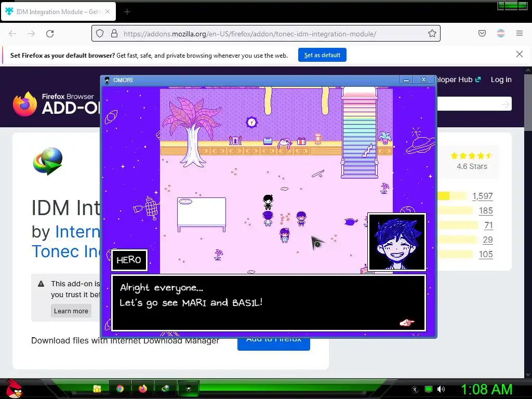Image resolution: width=532 pixels, height=399 pixels.
Task: Click the warning triangle icon
Action: coord(41,284)
